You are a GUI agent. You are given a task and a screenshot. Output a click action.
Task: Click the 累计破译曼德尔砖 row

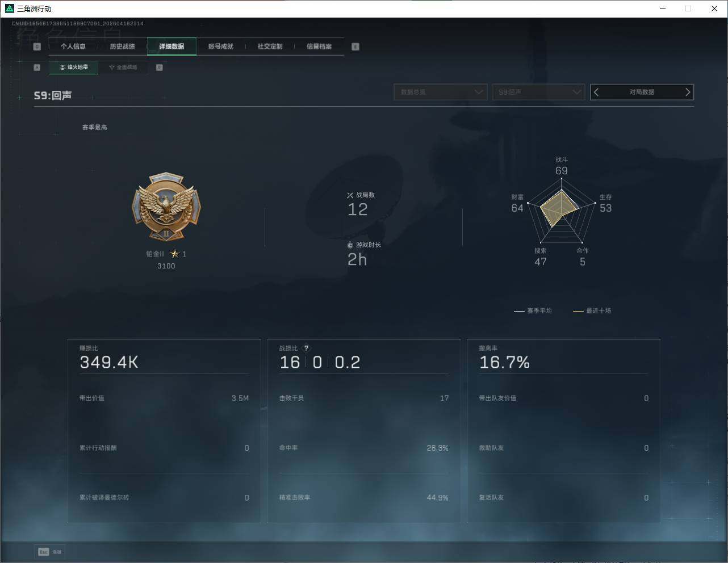(164, 498)
